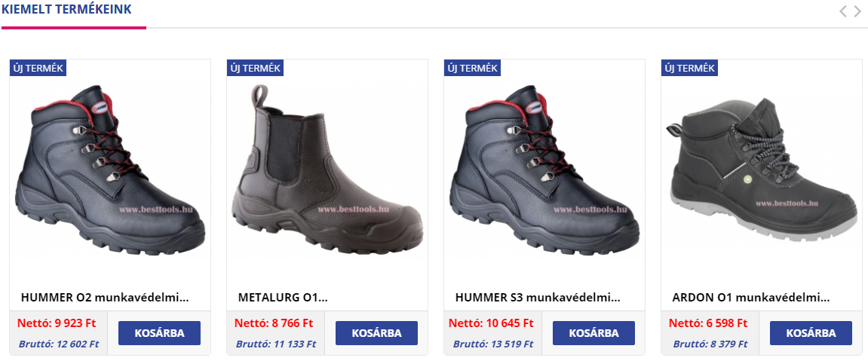This screenshot has height=361, width=868.
Task: Click the Nettó 6 598 Ft price
Action: pyautogui.click(x=708, y=323)
